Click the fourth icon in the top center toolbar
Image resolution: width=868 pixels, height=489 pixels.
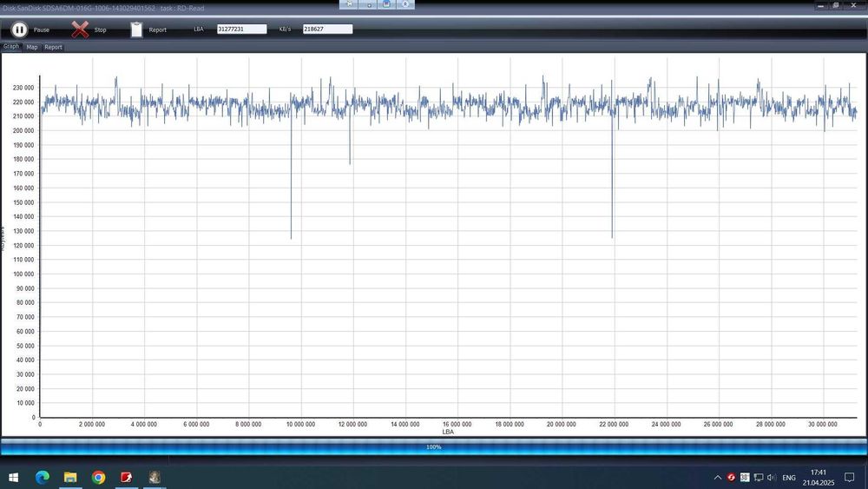pos(405,3)
